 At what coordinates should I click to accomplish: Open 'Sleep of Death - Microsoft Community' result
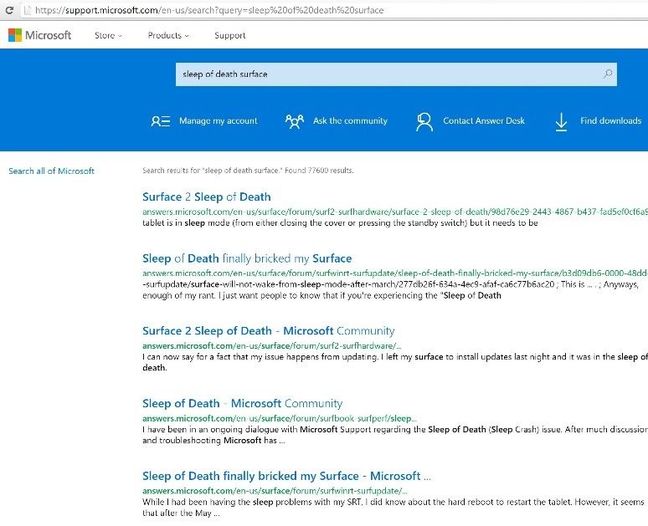[x=242, y=404]
